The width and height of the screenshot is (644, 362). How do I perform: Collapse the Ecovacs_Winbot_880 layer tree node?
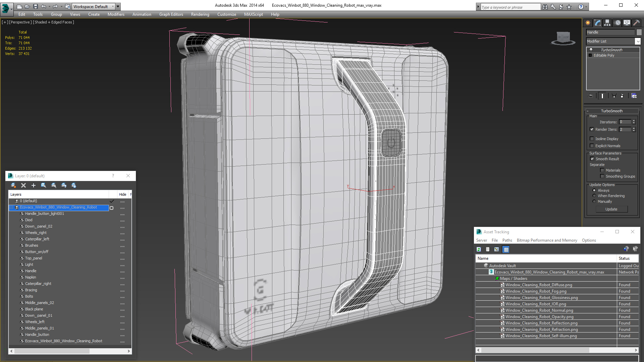pyautogui.click(x=11, y=207)
